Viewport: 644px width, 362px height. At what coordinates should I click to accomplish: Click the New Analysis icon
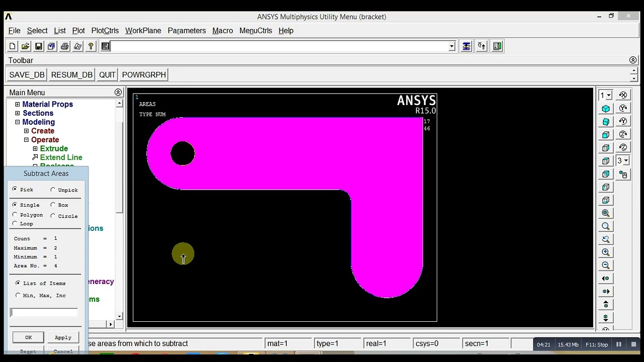coord(13,46)
